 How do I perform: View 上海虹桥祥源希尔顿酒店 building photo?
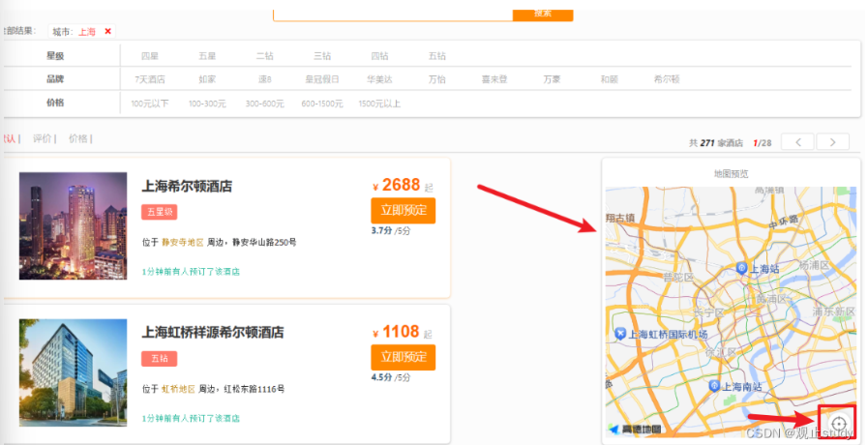pos(74,372)
